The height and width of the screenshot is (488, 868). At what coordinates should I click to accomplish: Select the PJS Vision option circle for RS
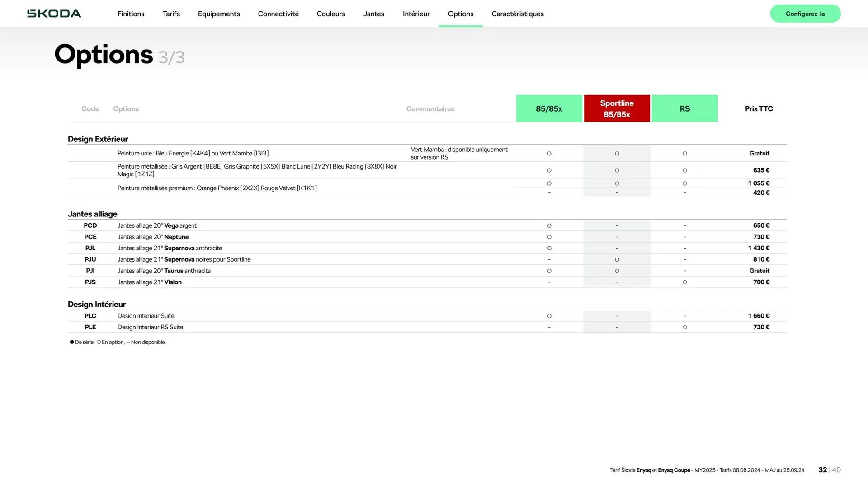[x=684, y=282]
